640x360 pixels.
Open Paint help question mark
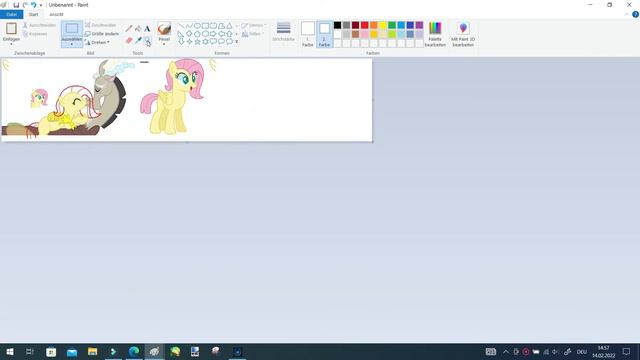(636, 14)
